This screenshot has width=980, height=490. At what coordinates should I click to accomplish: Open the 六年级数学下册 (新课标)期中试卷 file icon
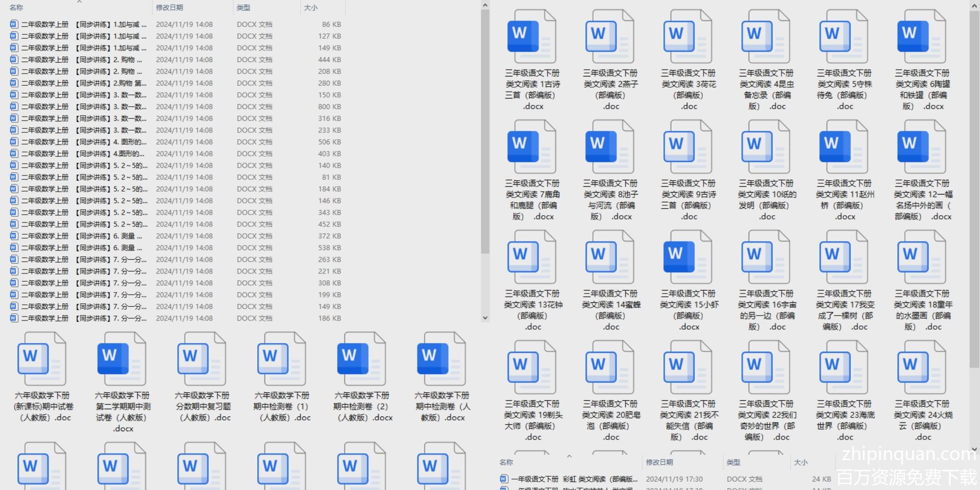(x=42, y=359)
